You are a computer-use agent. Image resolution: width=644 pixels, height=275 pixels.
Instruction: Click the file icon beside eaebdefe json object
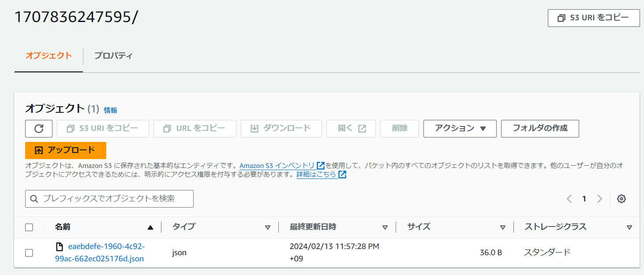coord(59,247)
